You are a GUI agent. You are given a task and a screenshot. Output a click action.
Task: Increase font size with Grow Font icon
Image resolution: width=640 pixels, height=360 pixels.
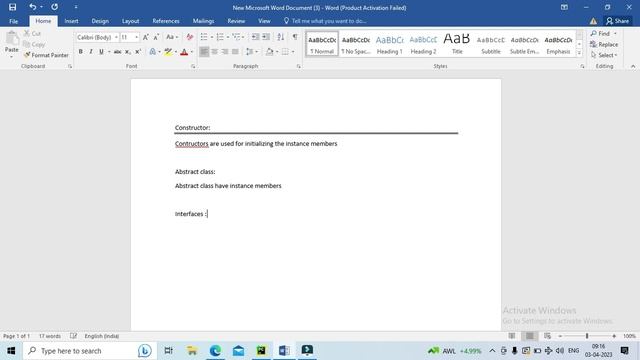tap(146, 37)
